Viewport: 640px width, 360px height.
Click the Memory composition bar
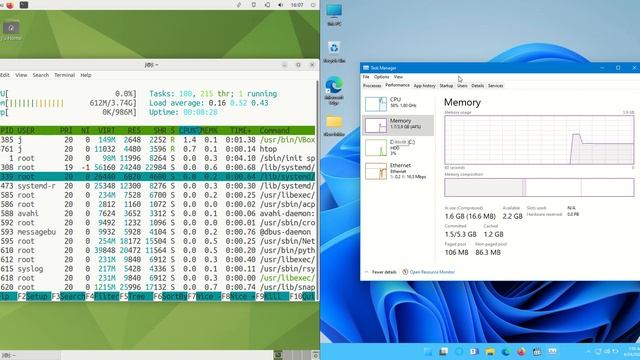tap(539, 187)
